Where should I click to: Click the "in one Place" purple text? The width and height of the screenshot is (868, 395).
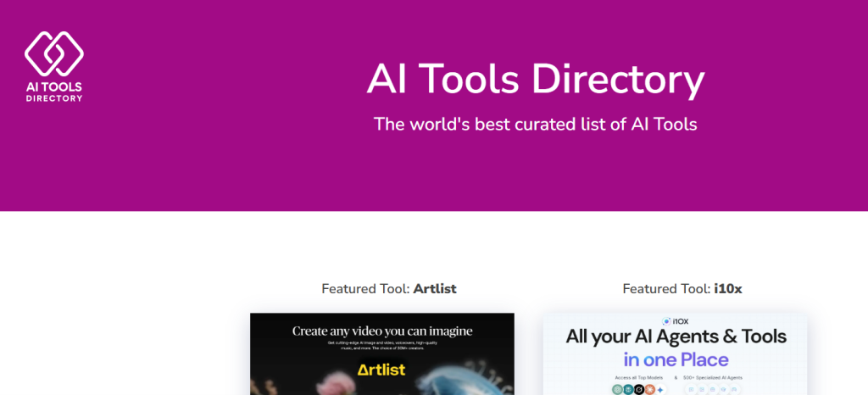676,359
